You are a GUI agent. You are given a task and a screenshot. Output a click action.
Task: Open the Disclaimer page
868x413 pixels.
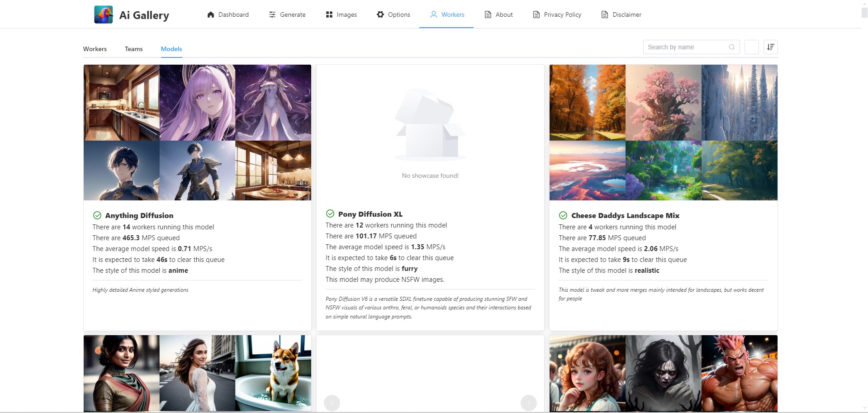click(x=621, y=14)
